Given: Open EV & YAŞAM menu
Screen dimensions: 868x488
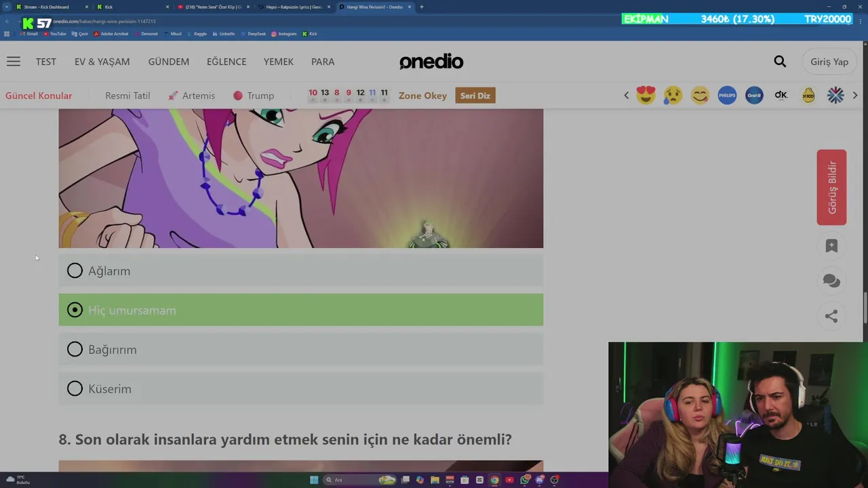Looking at the screenshot, I should [102, 62].
